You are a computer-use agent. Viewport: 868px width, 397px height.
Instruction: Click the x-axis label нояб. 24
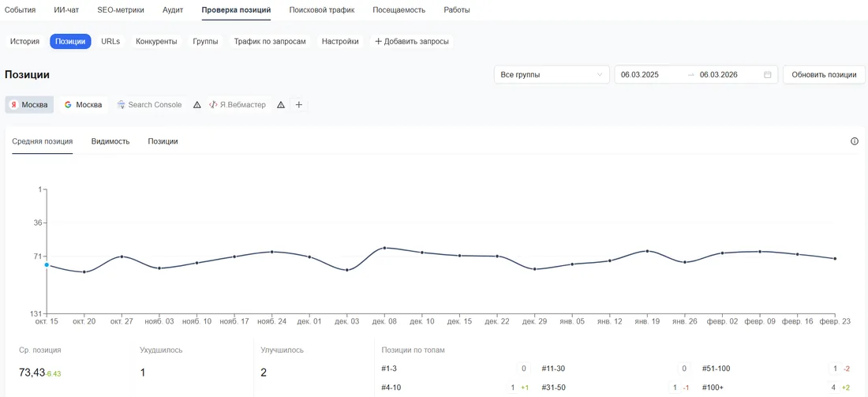point(271,321)
